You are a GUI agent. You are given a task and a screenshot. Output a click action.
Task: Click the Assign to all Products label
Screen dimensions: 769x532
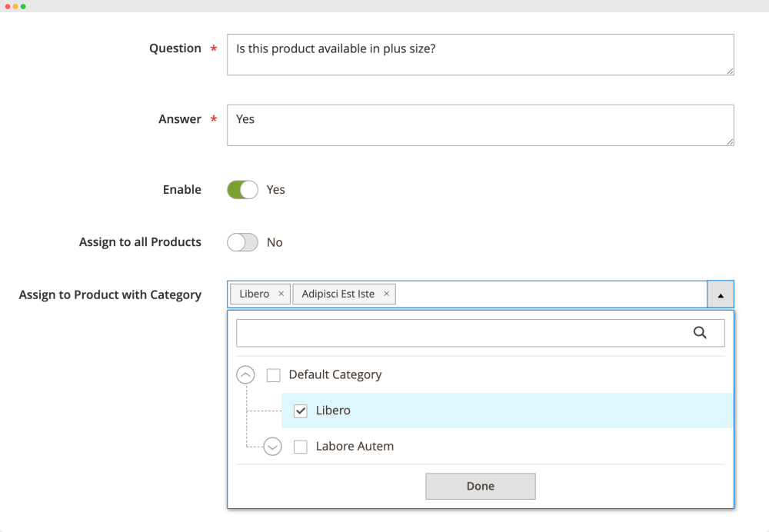click(140, 241)
